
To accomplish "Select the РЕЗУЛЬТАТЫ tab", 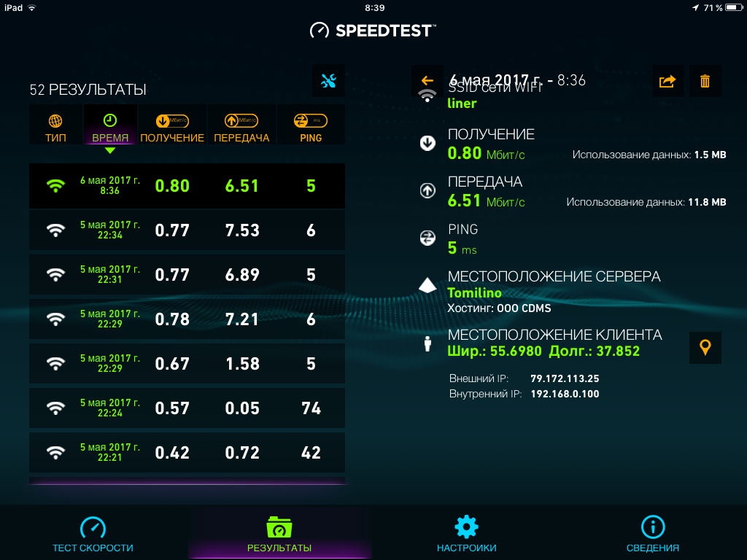I will click(279, 534).
